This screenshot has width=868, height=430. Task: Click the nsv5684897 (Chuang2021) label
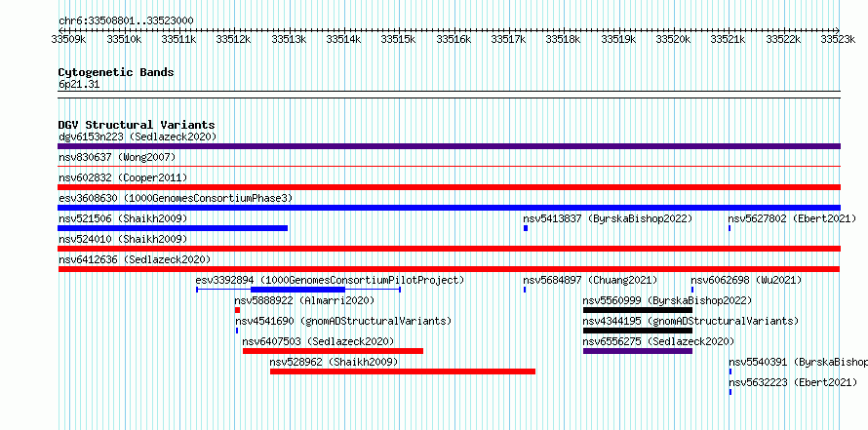click(x=590, y=280)
